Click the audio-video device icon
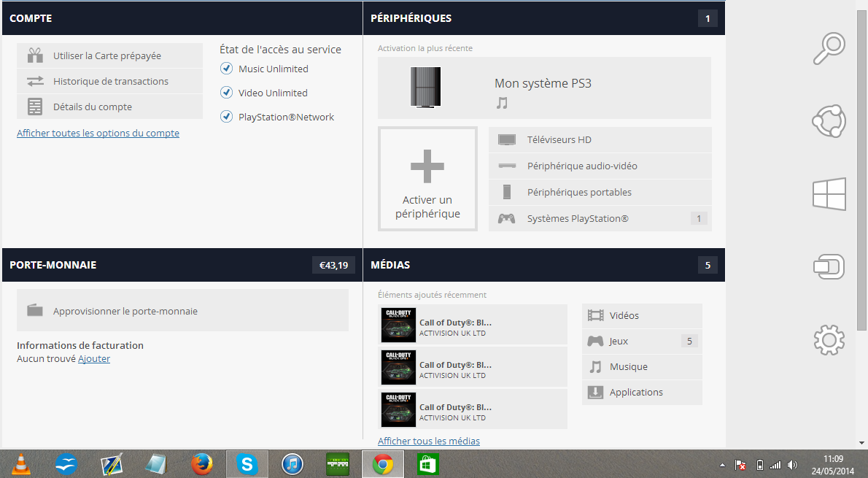Image resolution: width=868 pixels, height=478 pixels. (506, 166)
